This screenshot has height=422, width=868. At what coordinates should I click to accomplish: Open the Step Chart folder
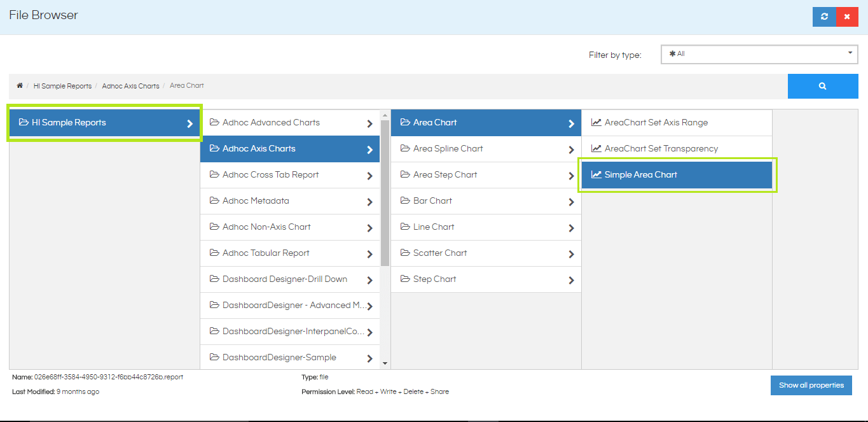486,279
